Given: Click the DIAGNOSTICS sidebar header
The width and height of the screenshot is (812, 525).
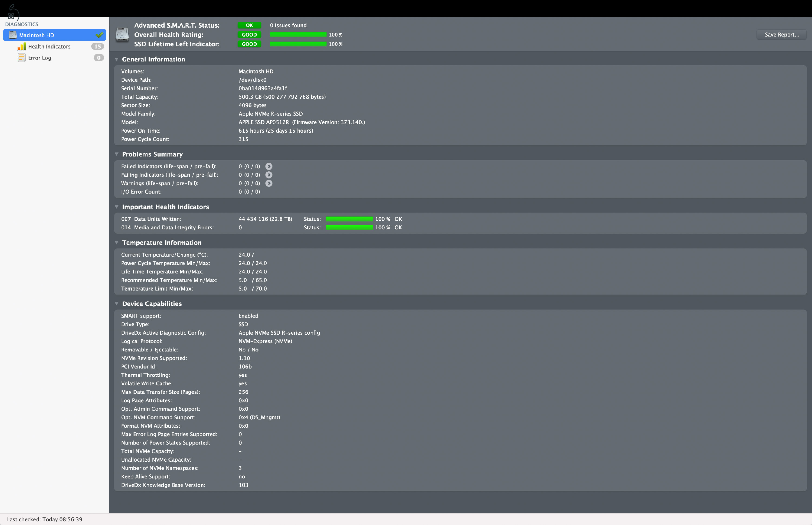Looking at the screenshot, I should tap(22, 24).
